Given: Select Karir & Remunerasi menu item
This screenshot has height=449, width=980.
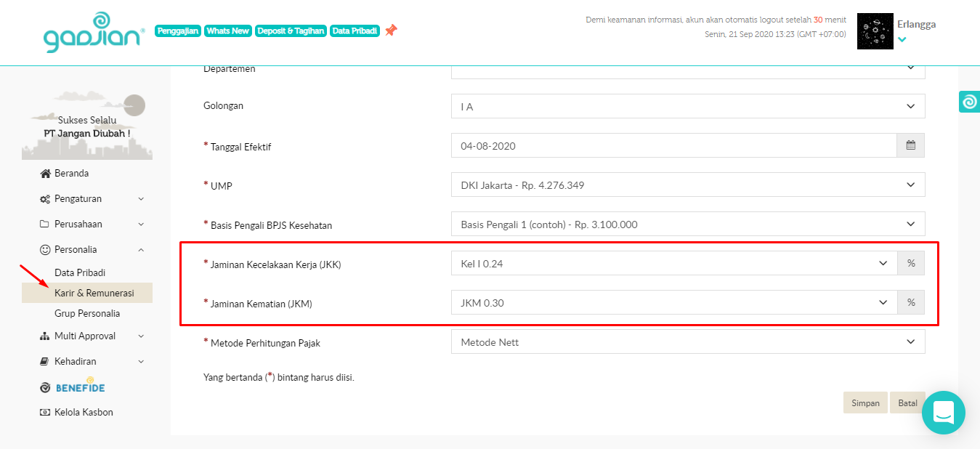Looking at the screenshot, I should [x=87, y=293].
